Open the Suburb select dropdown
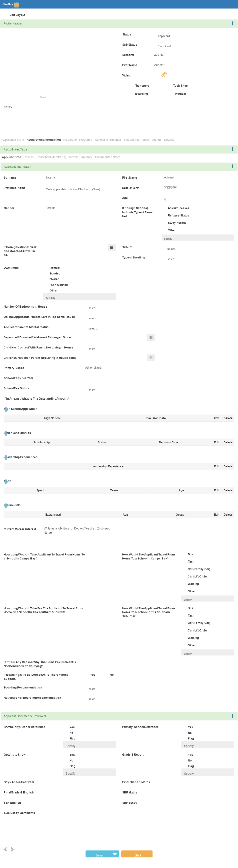Viewport: 238px width, 868px height. point(172,249)
